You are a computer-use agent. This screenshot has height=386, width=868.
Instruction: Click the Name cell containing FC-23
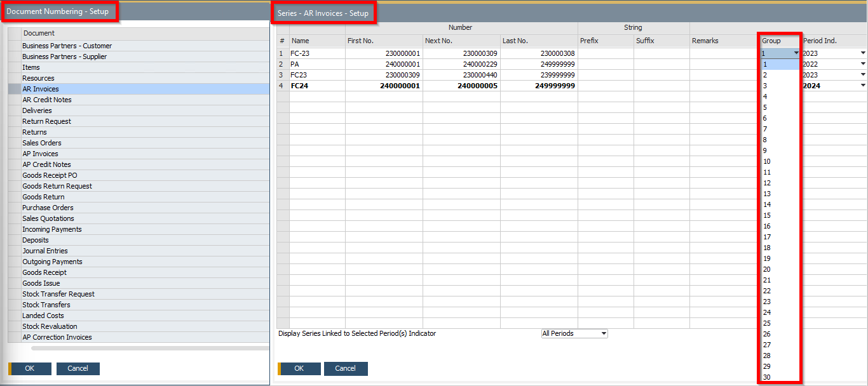click(x=316, y=53)
